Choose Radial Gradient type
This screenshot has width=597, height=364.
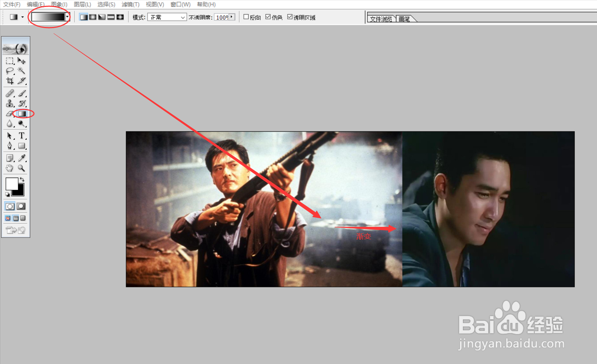coord(93,17)
